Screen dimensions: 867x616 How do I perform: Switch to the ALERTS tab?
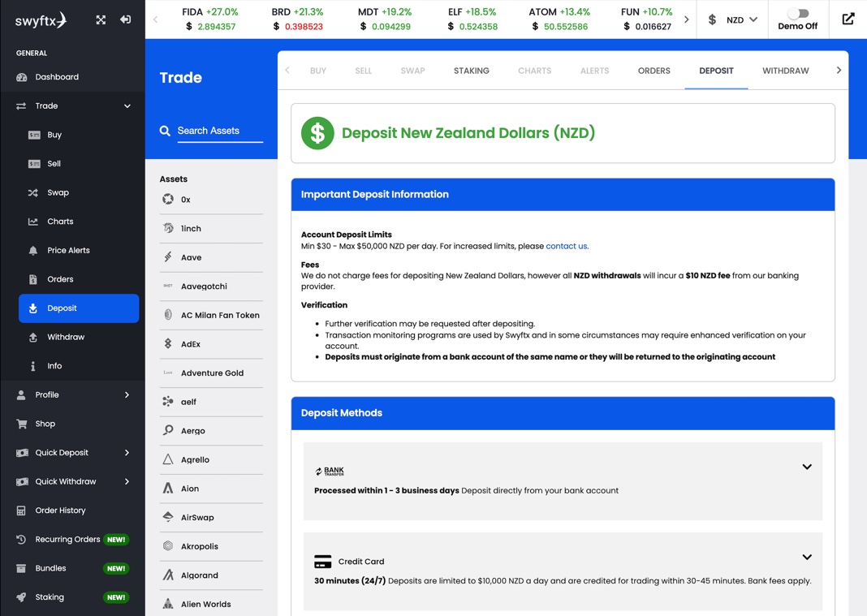pyautogui.click(x=594, y=71)
